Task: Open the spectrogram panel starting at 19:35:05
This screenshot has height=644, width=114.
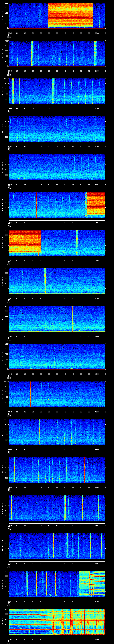Action: click(x=57, y=129)
